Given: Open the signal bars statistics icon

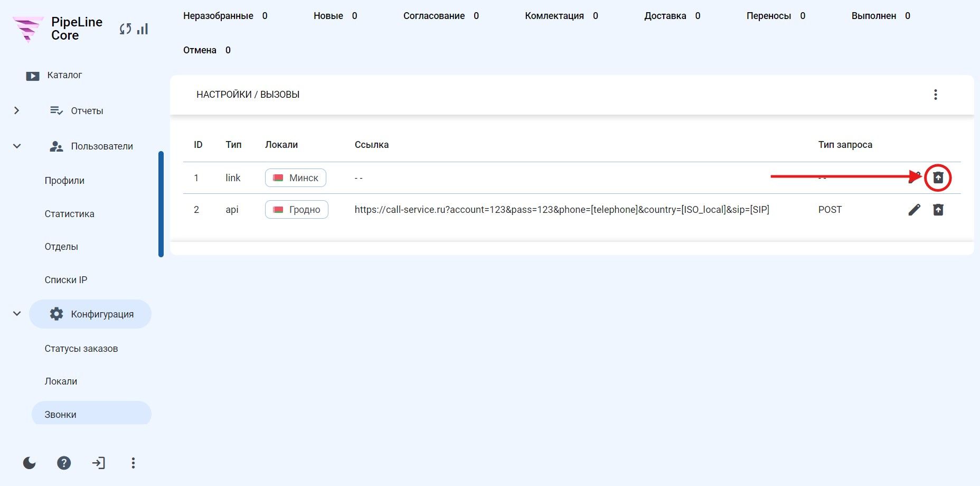Looking at the screenshot, I should (143, 29).
